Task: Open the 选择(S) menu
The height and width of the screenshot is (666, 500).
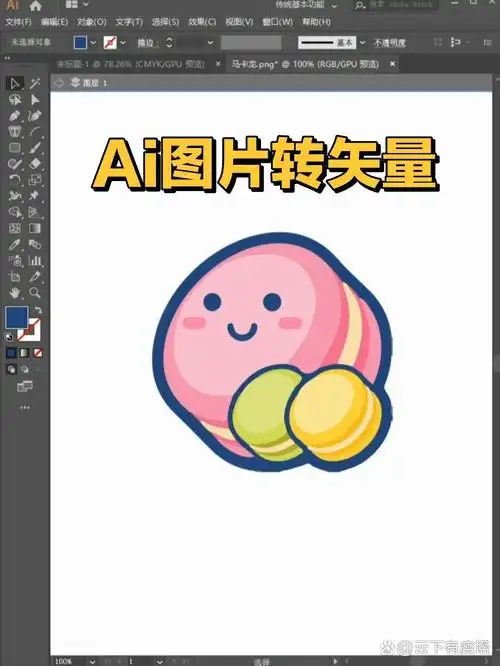Action: [166, 22]
